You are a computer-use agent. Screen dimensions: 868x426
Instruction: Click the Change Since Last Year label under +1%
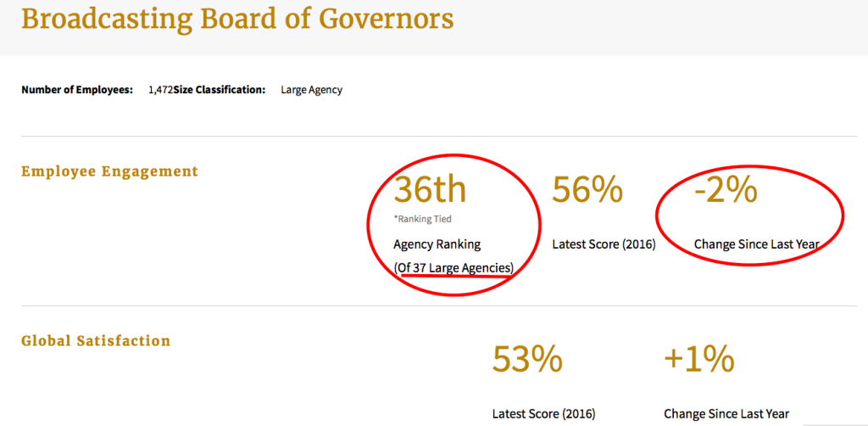point(726,414)
